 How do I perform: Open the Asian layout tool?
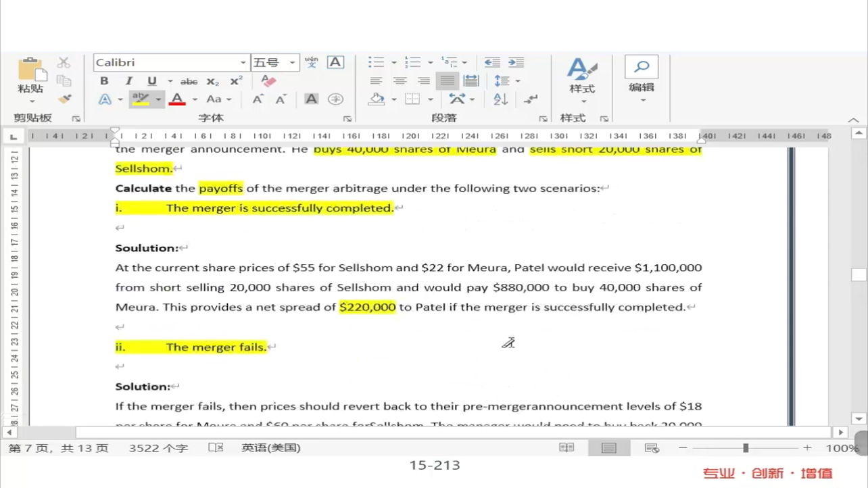(457, 99)
